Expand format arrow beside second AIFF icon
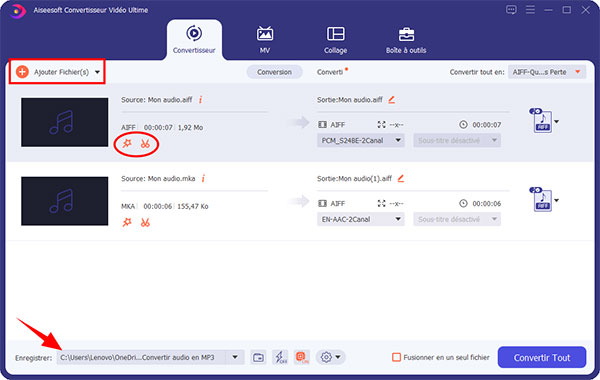Viewport: 600px width, 380px height. pyautogui.click(x=557, y=201)
